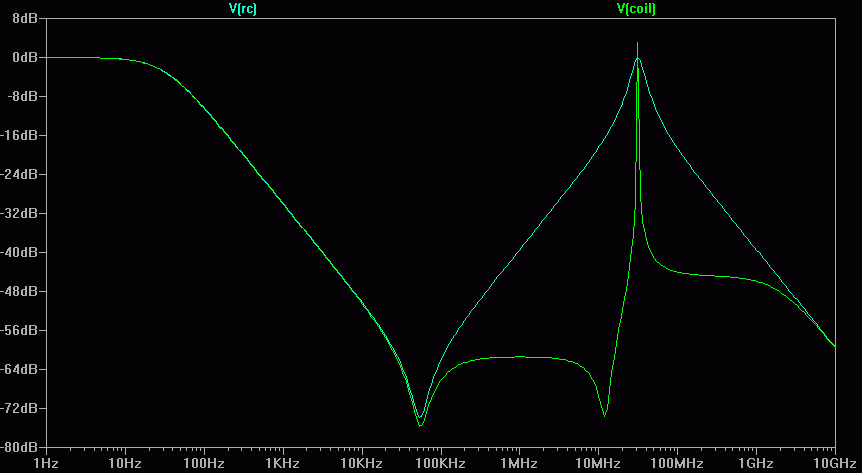The image size is (862, 473).
Task: Click the 1MHz frequency axis label
Action: coord(519,464)
